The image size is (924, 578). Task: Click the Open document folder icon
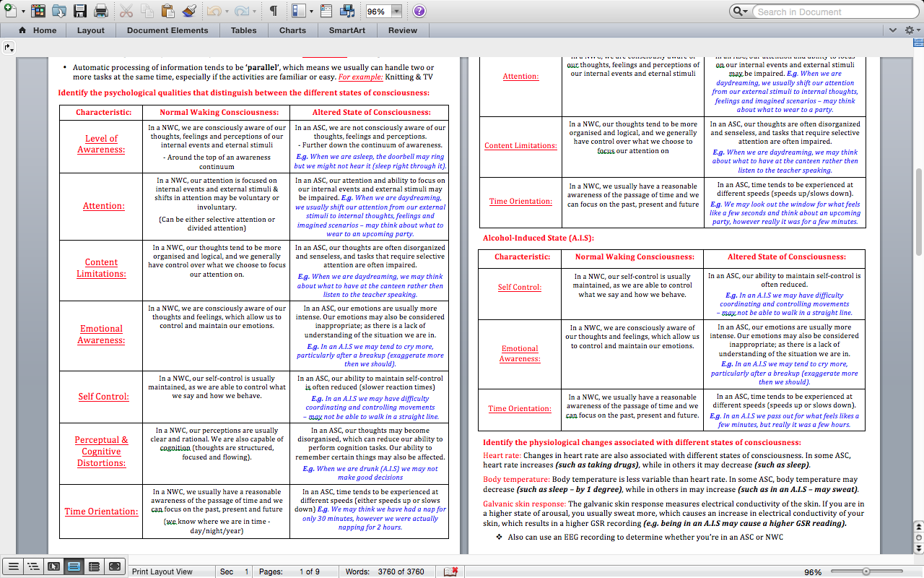pyautogui.click(x=59, y=11)
